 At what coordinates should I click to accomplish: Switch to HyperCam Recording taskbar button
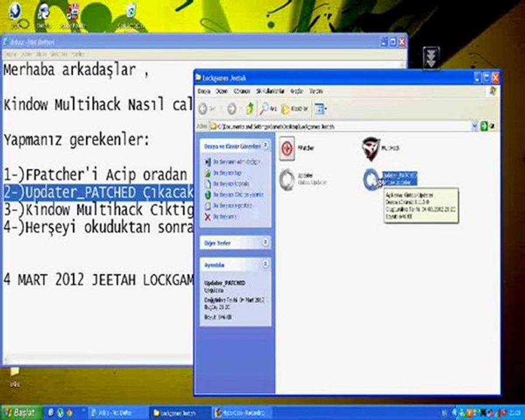(x=243, y=413)
